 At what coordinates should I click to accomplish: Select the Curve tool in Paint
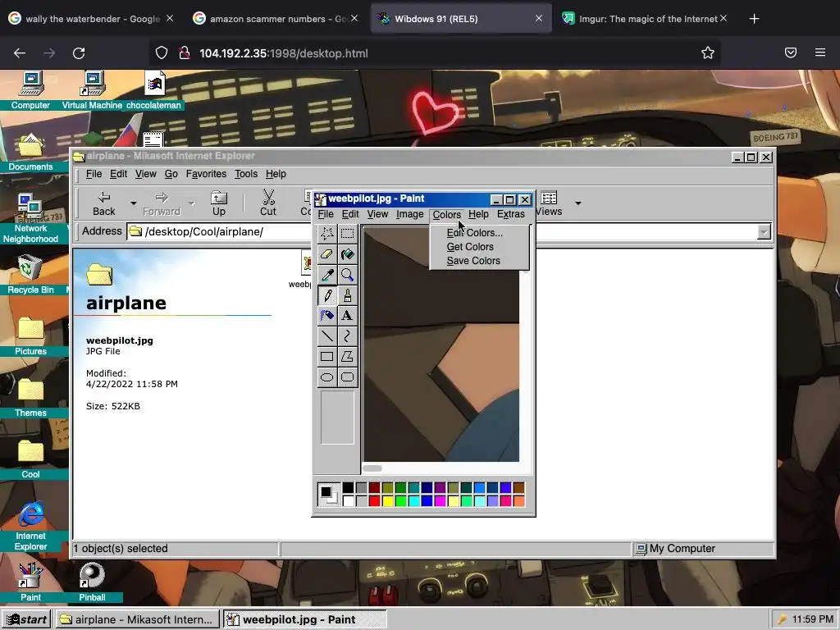347,336
